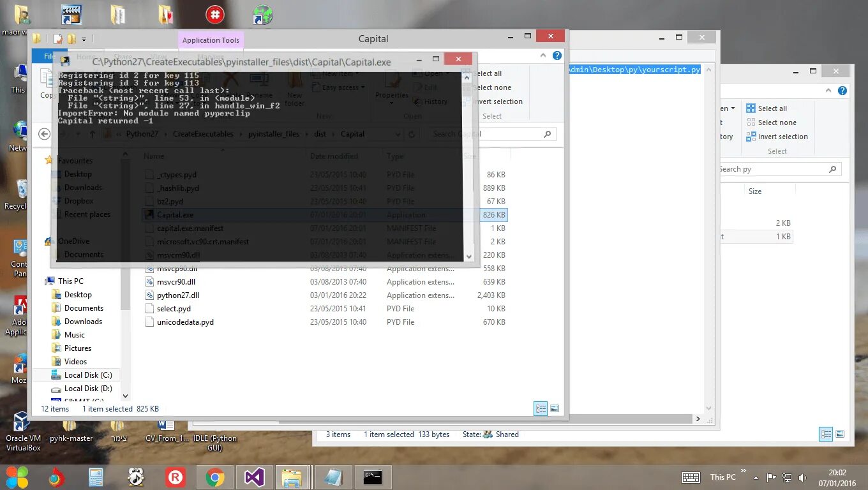Select the unicodedata.pyd file
This screenshot has width=868, height=490.
point(185,322)
